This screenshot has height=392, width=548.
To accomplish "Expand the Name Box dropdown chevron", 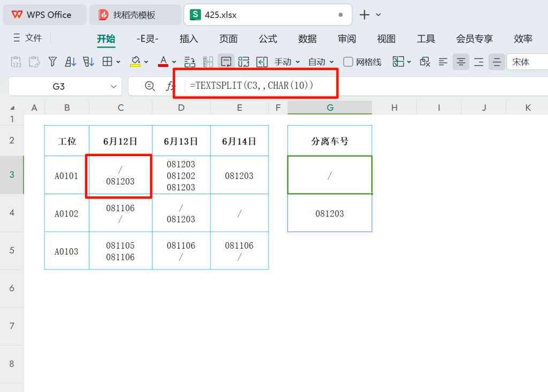I will pyautogui.click(x=113, y=86).
